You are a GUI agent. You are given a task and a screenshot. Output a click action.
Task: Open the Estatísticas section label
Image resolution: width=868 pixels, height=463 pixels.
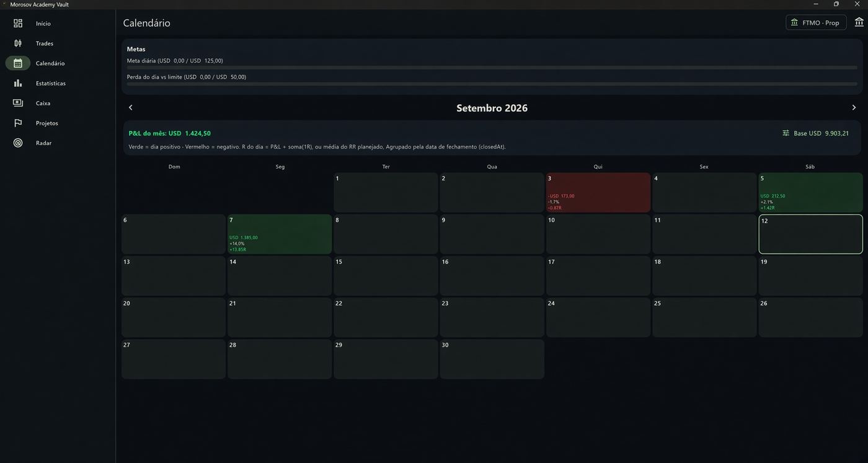coord(51,83)
